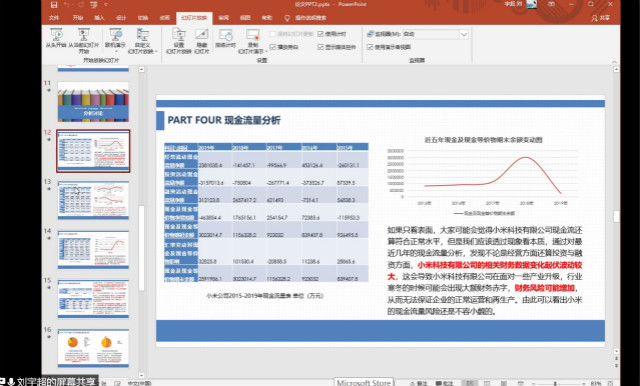Open Present Online (联机演示) option

(x=115, y=40)
